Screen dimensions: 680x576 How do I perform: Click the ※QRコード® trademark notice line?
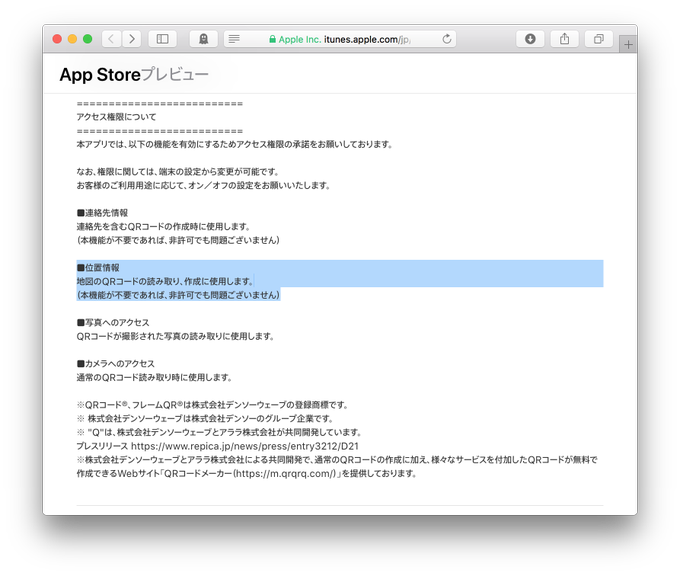212,405
